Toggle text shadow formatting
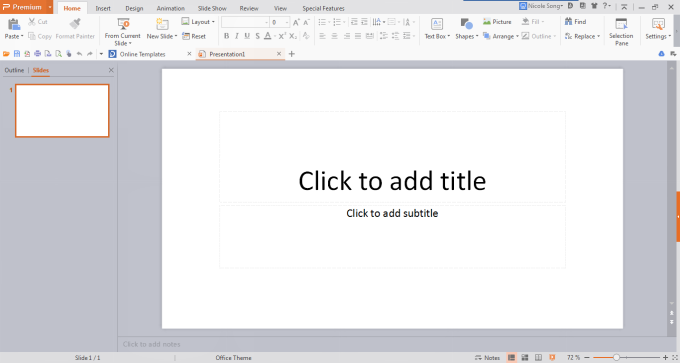Image resolution: width=681 pixels, height=363 pixels. pos(258,36)
